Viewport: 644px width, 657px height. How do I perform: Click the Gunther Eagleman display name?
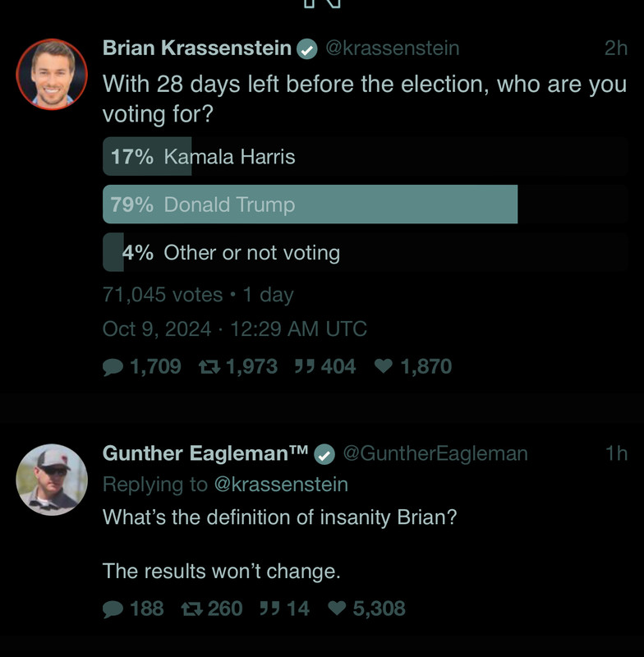pos(205,453)
